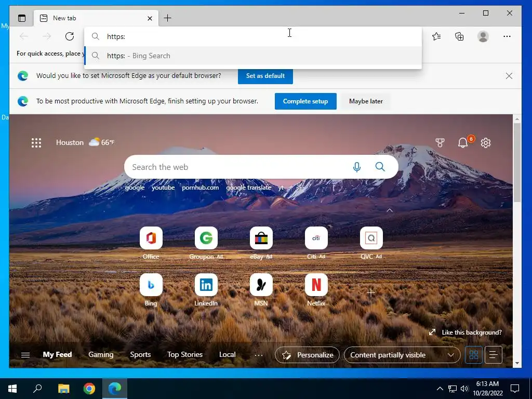The height and width of the screenshot is (399, 532).
Task: Open page settings gear icon
Action: [486, 143]
